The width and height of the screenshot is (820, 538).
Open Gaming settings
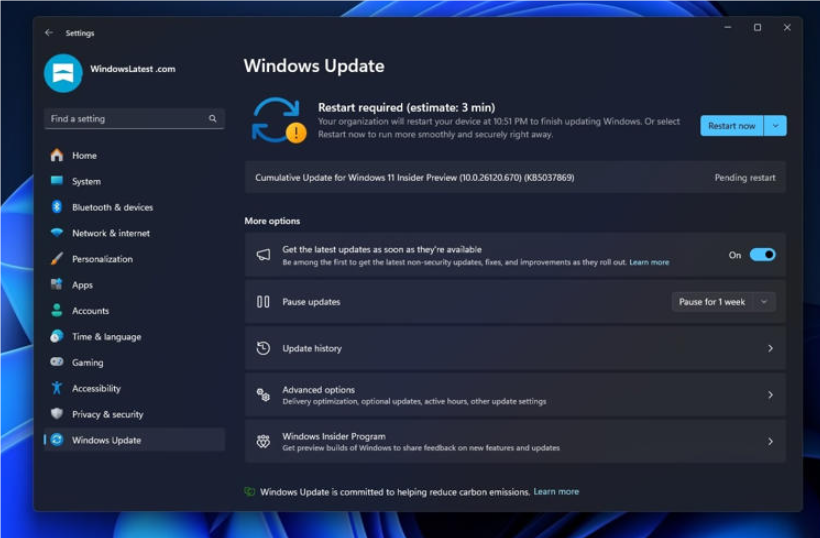(135, 362)
